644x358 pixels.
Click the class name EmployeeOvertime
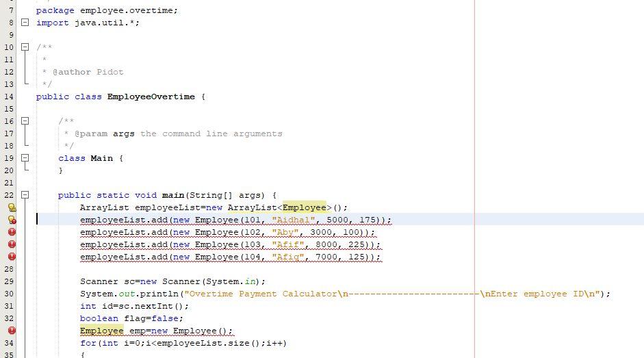pyautogui.click(x=151, y=97)
